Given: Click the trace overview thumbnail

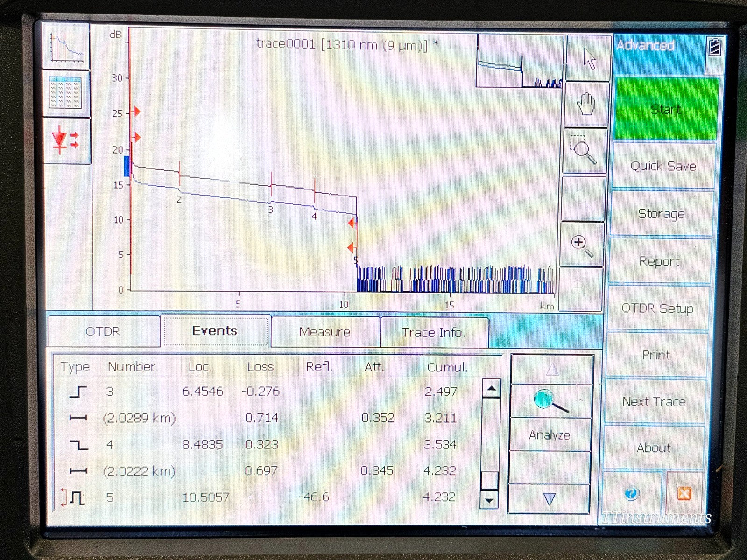Looking at the screenshot, I should pos(519,61).
